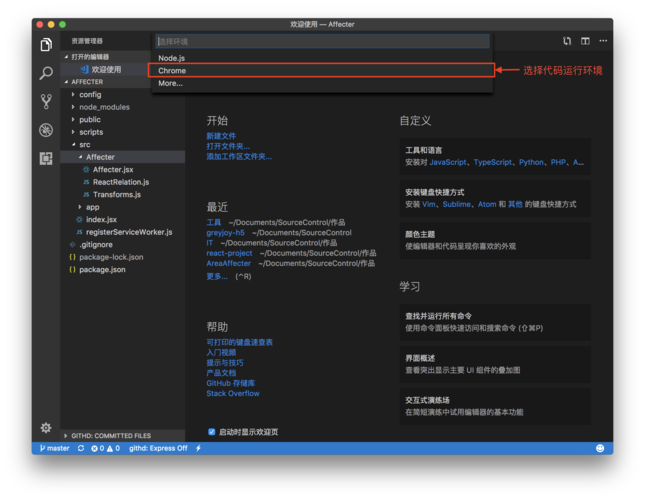645x500 pixels.
Task: Open the 产品文档 documentation link
Action: pyautogui.click(x=221, y=373)
